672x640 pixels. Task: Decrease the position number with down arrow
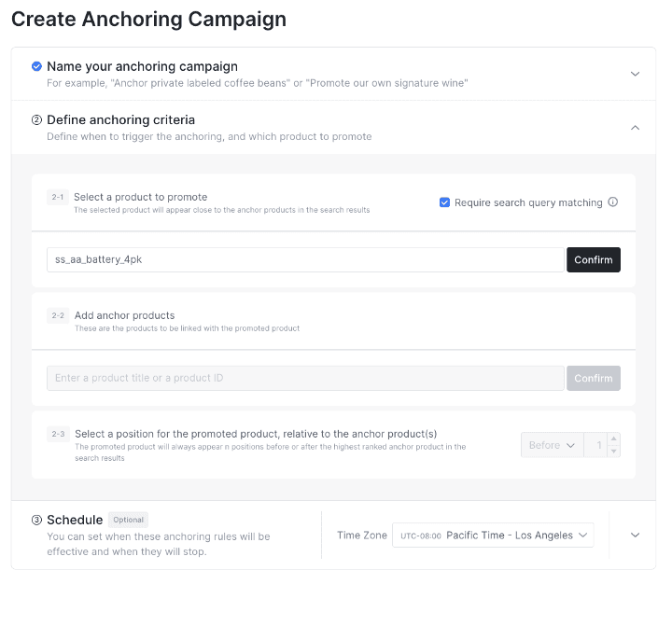tap(614, 452)
